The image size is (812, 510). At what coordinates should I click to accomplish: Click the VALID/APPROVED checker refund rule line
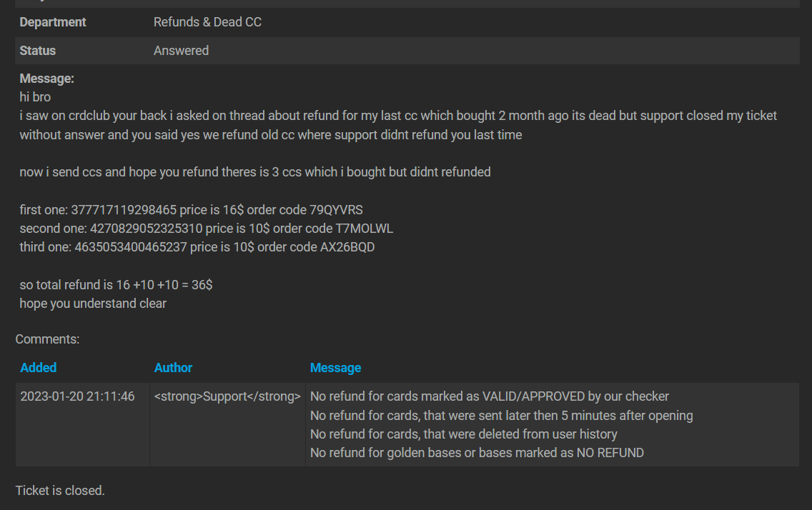pos(490,396)
